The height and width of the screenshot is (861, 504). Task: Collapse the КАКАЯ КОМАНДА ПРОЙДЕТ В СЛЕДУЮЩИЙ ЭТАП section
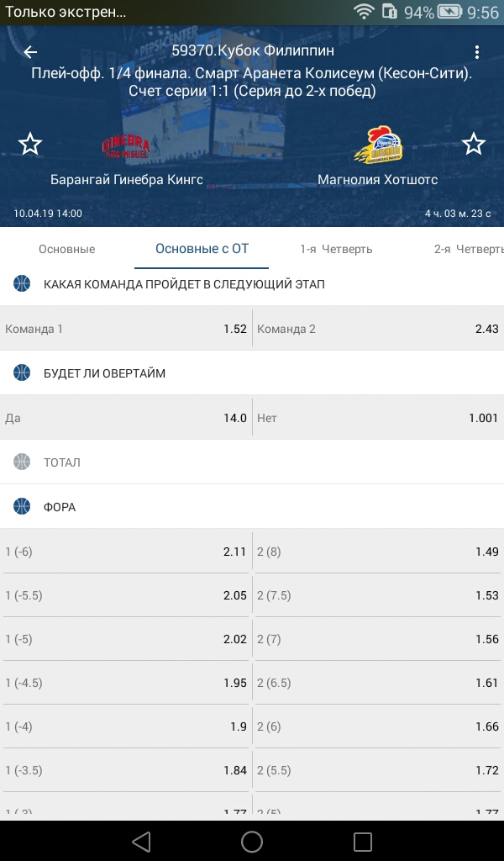(252, 284)
